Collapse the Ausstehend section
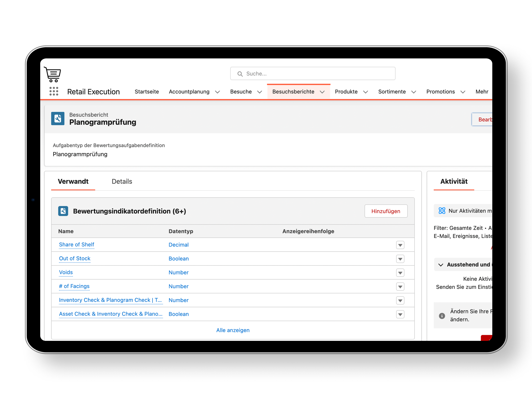The height and width of the screenshot is (399, 532). [x=441, y=265]
